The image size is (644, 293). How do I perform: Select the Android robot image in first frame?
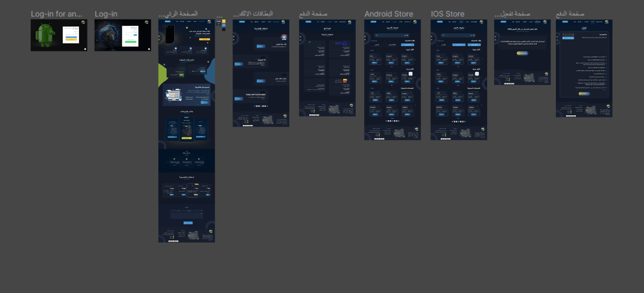pos(45,35)
